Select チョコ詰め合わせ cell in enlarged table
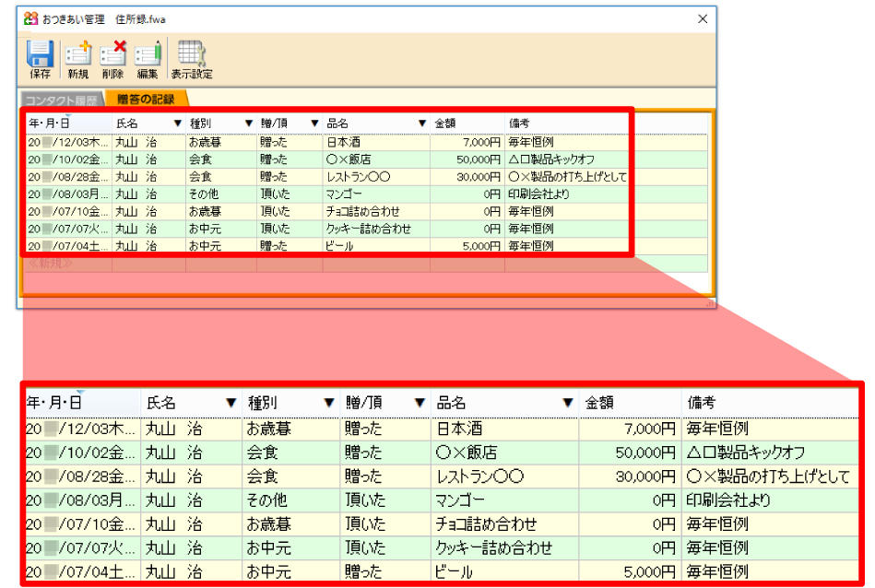This screenshot has height=588, width=875. pos(505,523)
